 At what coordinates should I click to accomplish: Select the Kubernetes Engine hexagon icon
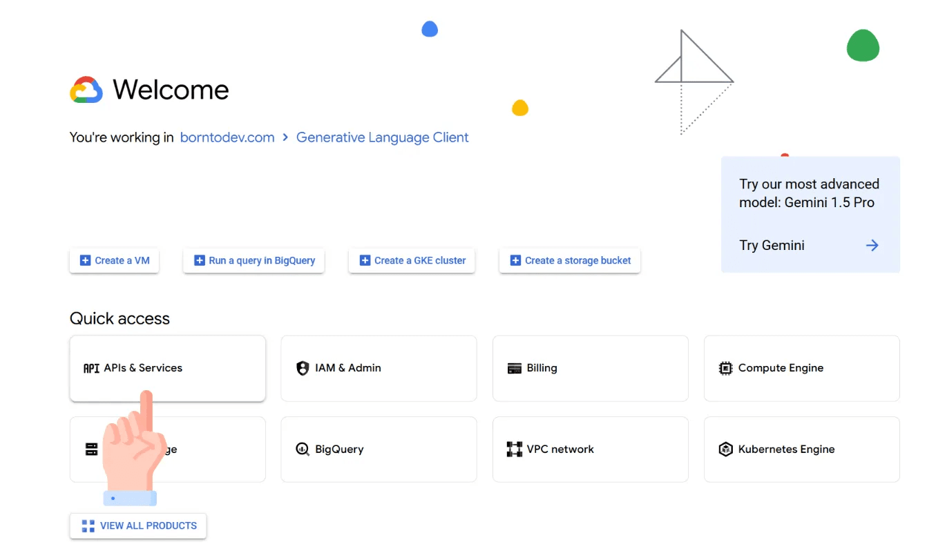point(725,449)
